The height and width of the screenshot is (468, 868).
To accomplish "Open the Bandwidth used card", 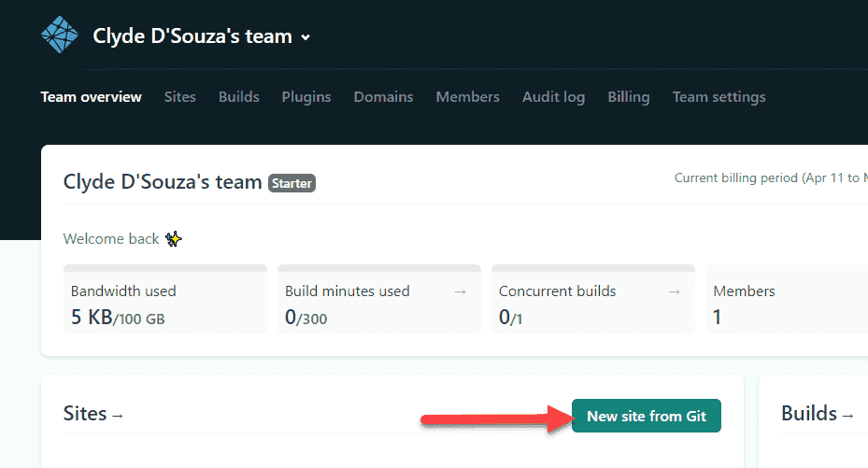I will tap(165, 299).
